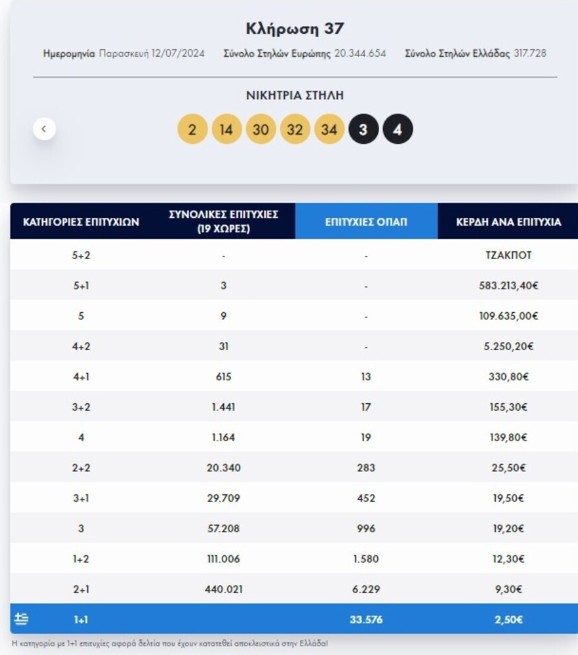
Task: Select the yellow ball number 30
Action: click(x=261, y=129)
